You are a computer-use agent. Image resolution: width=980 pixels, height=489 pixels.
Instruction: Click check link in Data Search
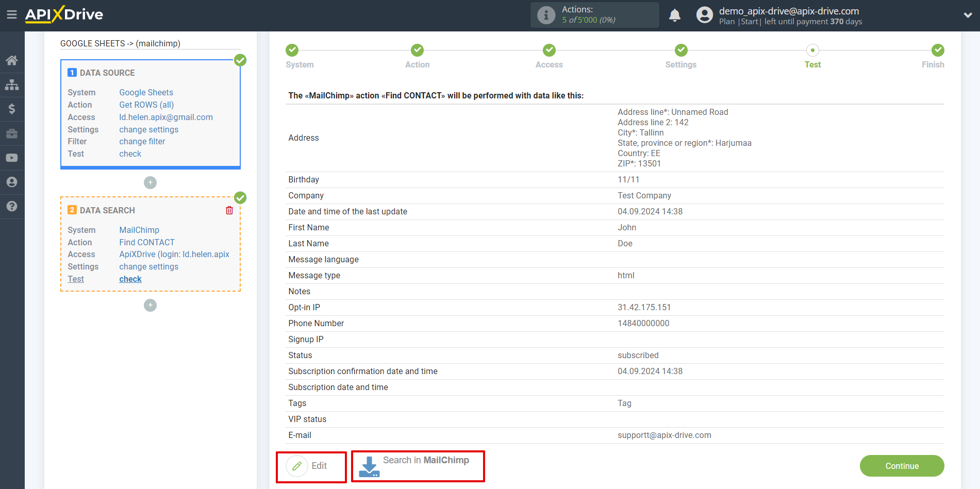coord(130,279)
